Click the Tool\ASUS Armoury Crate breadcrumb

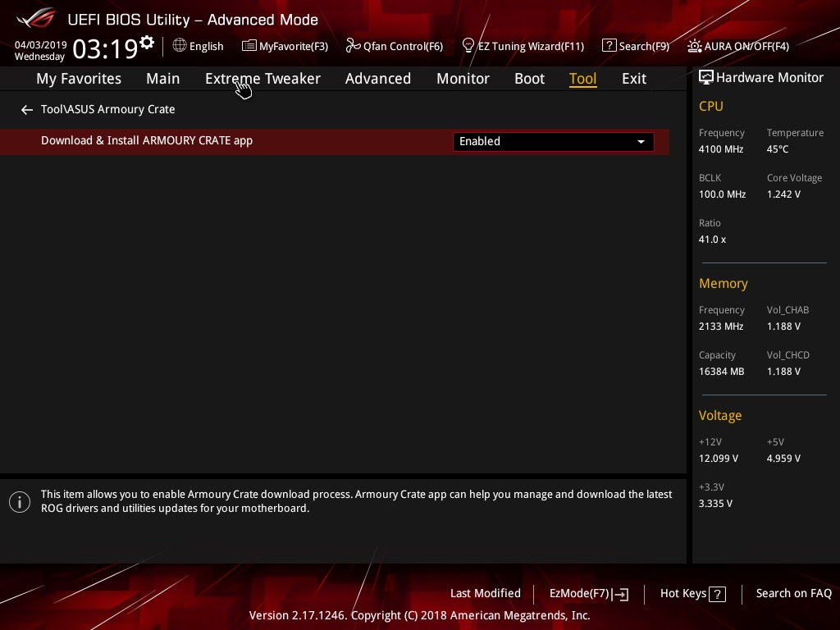tap(107, 109)
